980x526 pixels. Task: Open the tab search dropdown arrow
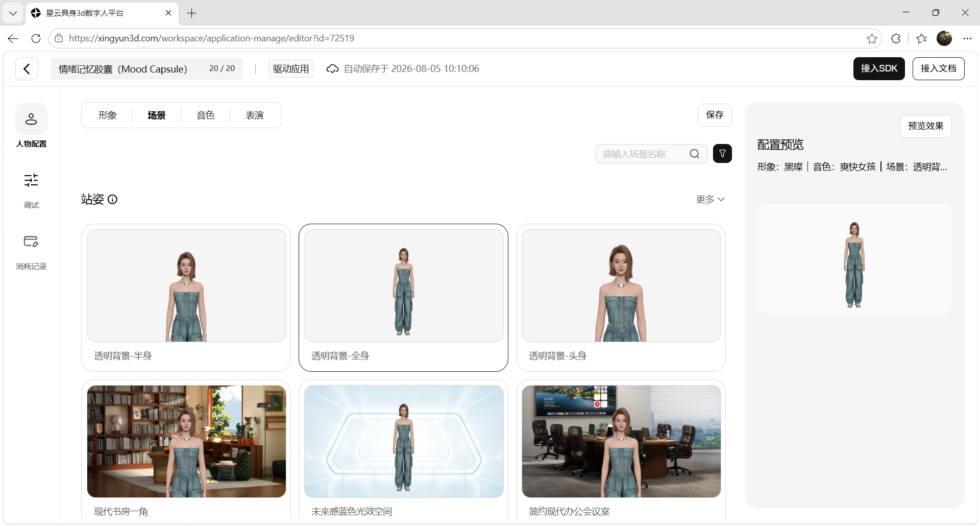pyautogui.click(x=13, y=13)
